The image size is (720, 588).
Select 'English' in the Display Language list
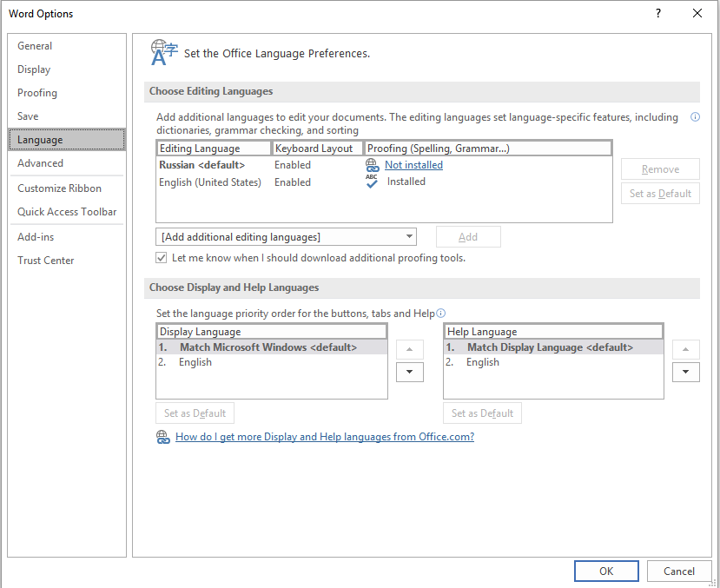(272, 362)
